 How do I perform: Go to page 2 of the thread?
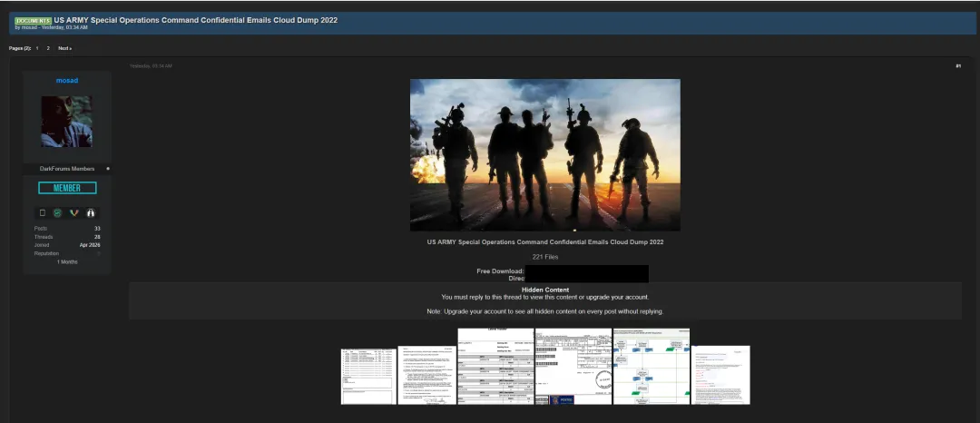click(48, 48)
